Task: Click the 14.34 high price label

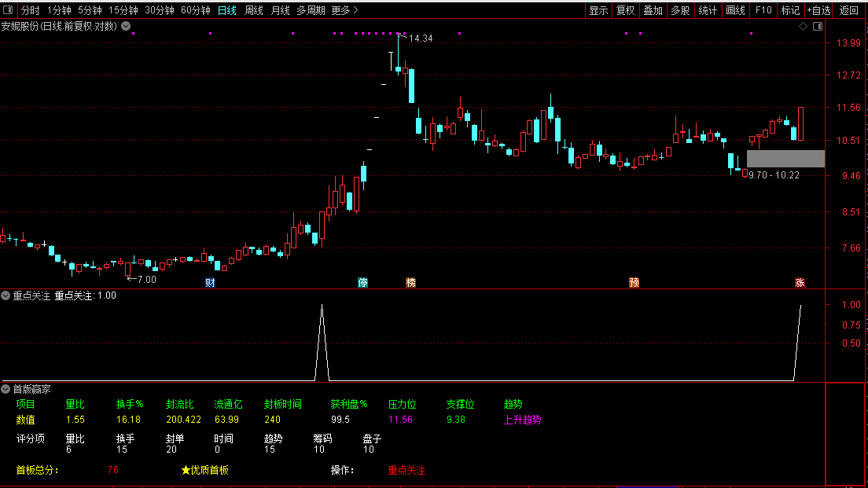Action: [421, 39]
